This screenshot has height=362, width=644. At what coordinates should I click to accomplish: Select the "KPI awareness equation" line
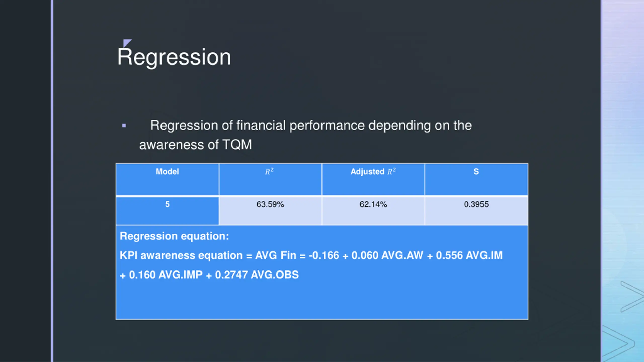coord(311,255)
